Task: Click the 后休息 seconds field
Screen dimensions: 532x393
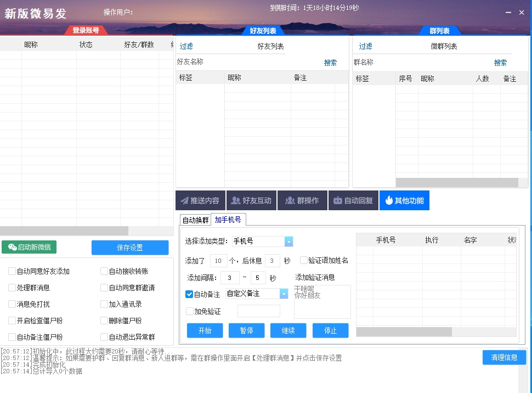Action: coord(273,261)
